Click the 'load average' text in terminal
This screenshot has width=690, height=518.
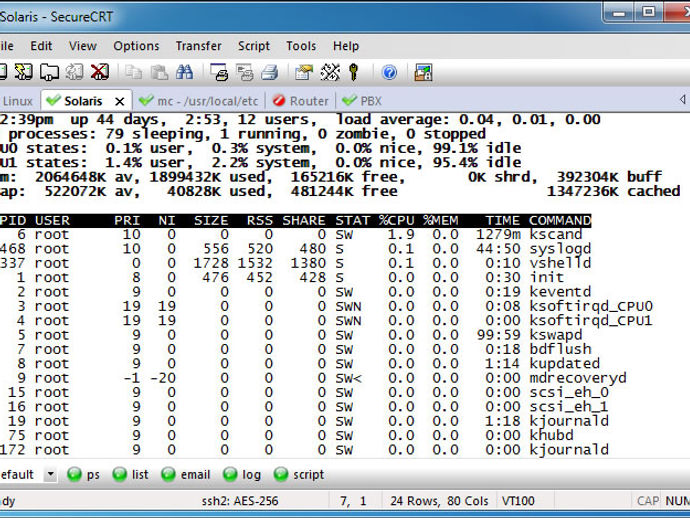point(393,120)
